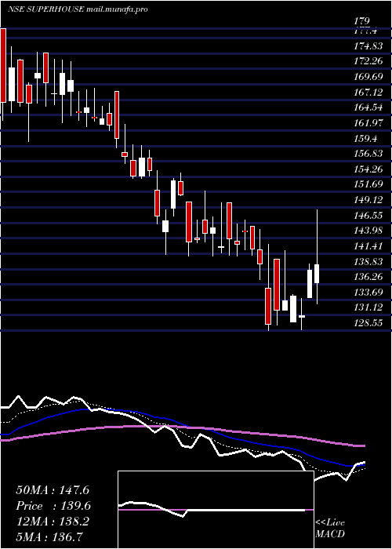Click the 154.26 price axis label
The height and width of the screenshot is (549, 392).
pyautogui.click(x=369, y=169)
